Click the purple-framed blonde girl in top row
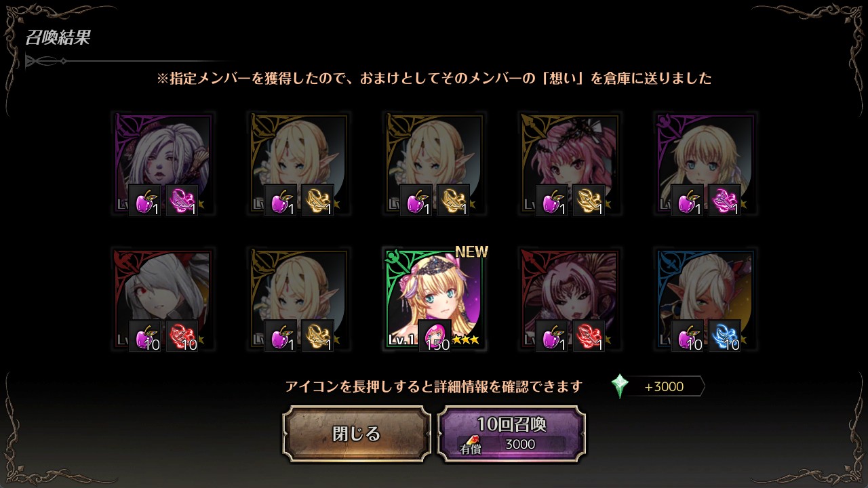 [705, 163]
